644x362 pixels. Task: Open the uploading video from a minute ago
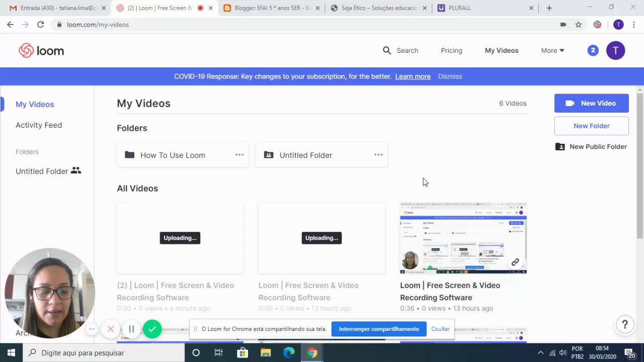pos(180,238)
